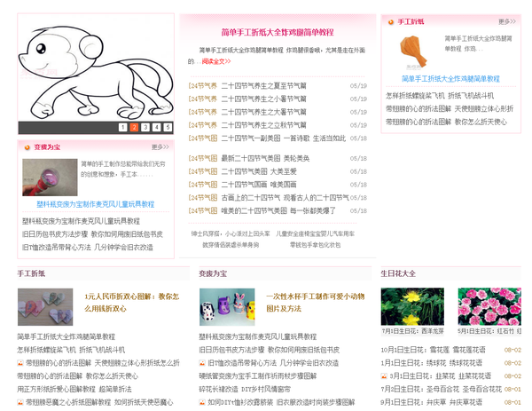This screenshot has width=532, height=411.
Task: Switch carousel to slide 3
Action: click(x=145, y=127)
